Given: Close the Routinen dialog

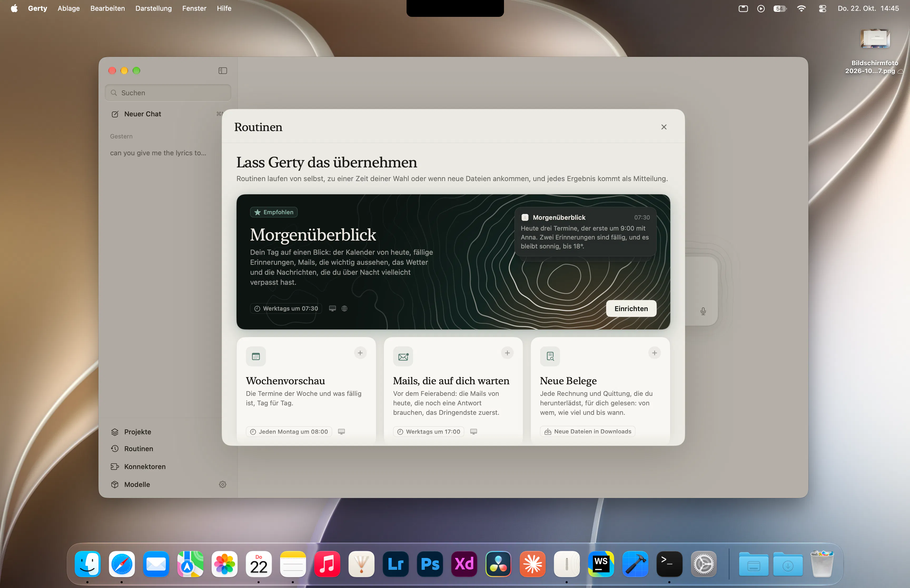Looking at the screenshot, I should (x=664, y=127).
